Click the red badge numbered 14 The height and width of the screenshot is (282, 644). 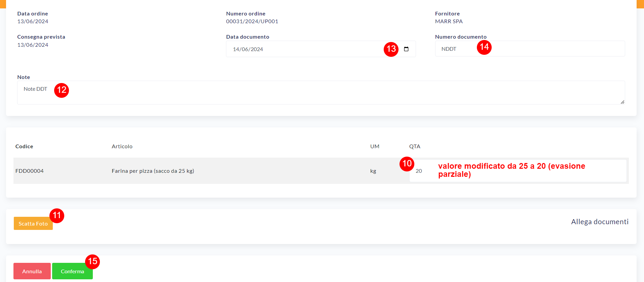coord(484,47)
